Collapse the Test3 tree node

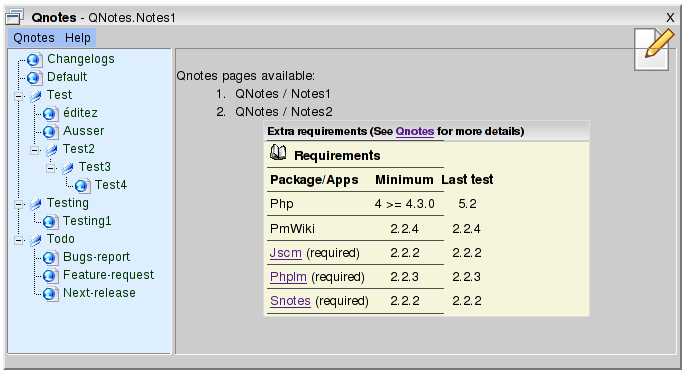51,168
